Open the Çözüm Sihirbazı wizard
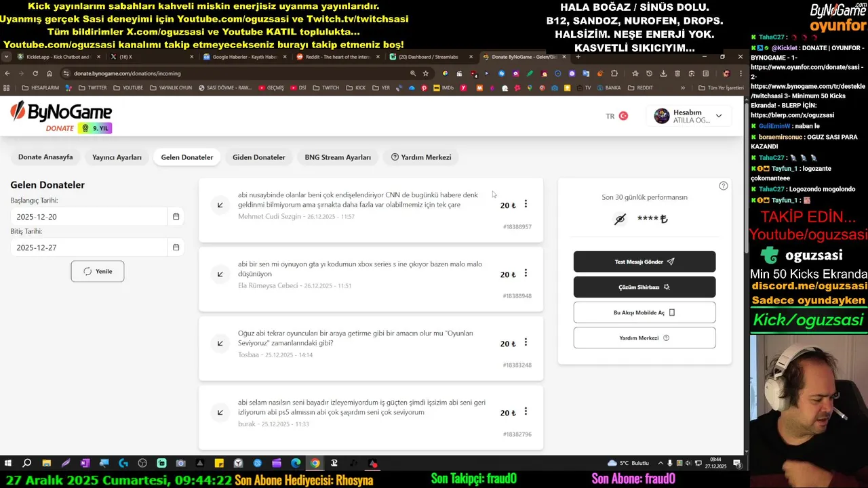This screenshot has height=488, width=868. (x=644, y=287)
